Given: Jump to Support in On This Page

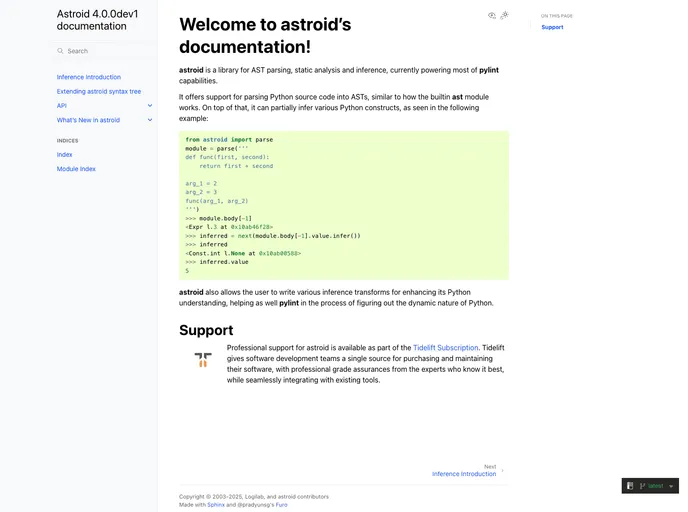Looking at the screenshot, I should pyautogui.click(x=552, y=27).
